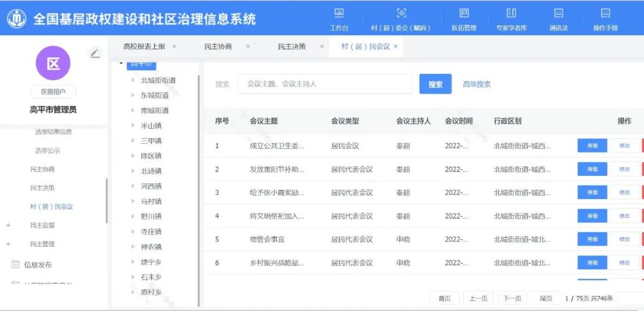Click the pencil edit icon beside avatar

pos(95,54)
